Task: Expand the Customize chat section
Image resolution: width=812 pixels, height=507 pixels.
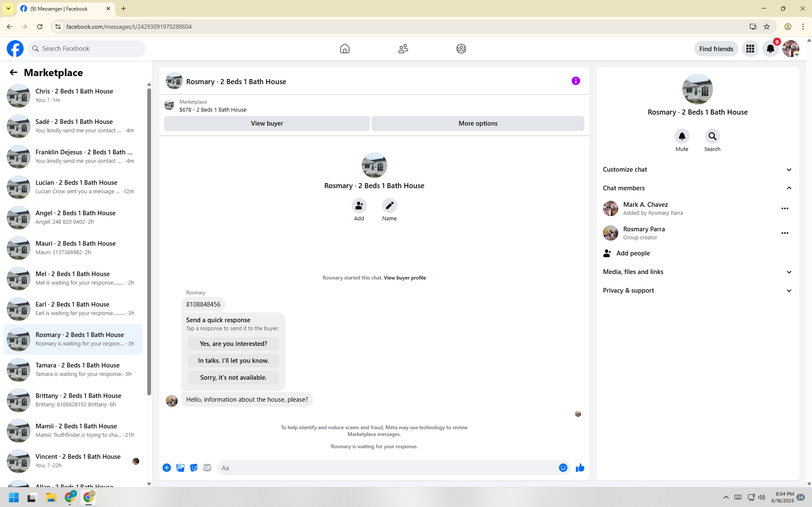Action: click(x=697, y=170)
